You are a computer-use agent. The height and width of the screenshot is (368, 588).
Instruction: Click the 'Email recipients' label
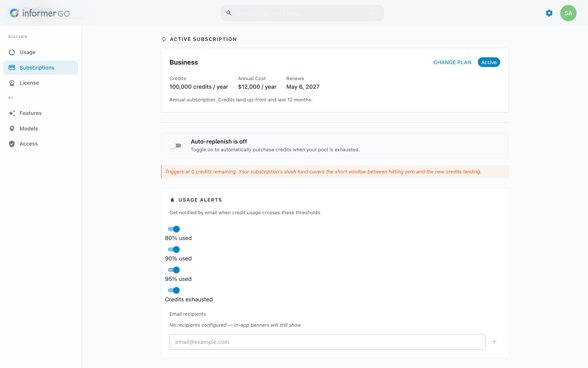click(188, 314)
